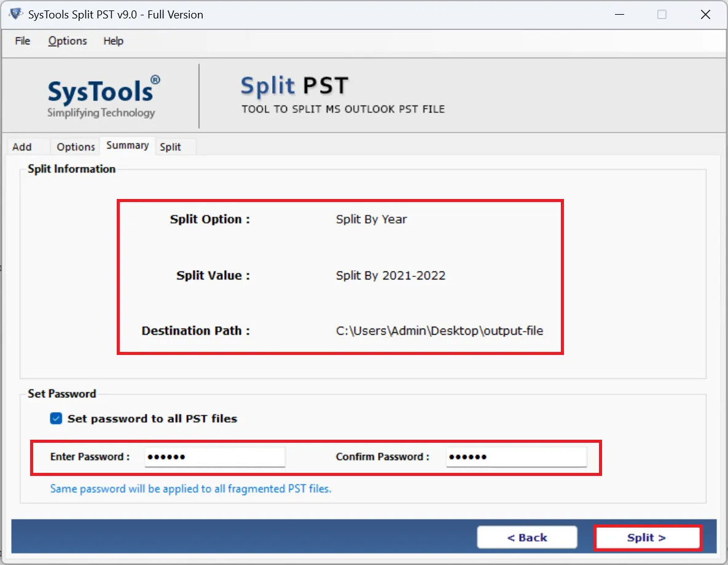Click the 'Split Information' group heading
The image size is (728, 565).
click(x=71, y=168)
